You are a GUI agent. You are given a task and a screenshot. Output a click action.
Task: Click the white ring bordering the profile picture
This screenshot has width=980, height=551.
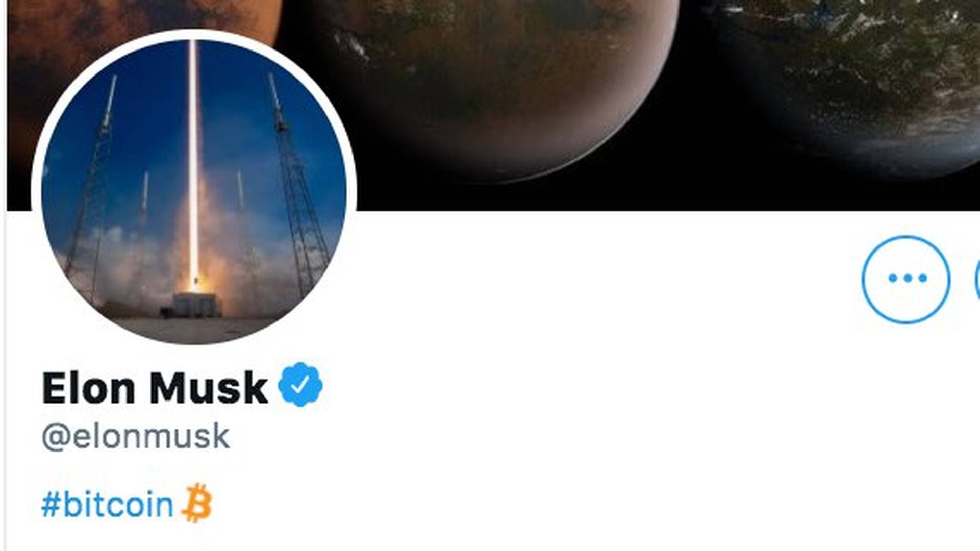(194, 34)
